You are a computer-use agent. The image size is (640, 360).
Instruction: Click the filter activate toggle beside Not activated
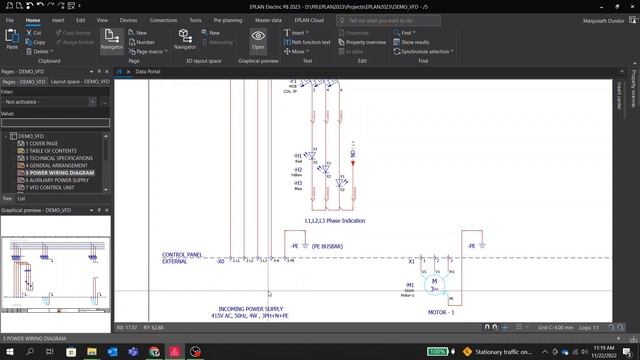coord(93,102)
